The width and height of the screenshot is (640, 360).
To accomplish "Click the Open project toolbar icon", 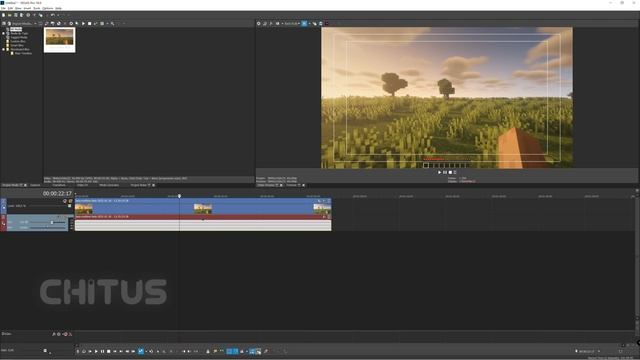I will tap(9, 15).
